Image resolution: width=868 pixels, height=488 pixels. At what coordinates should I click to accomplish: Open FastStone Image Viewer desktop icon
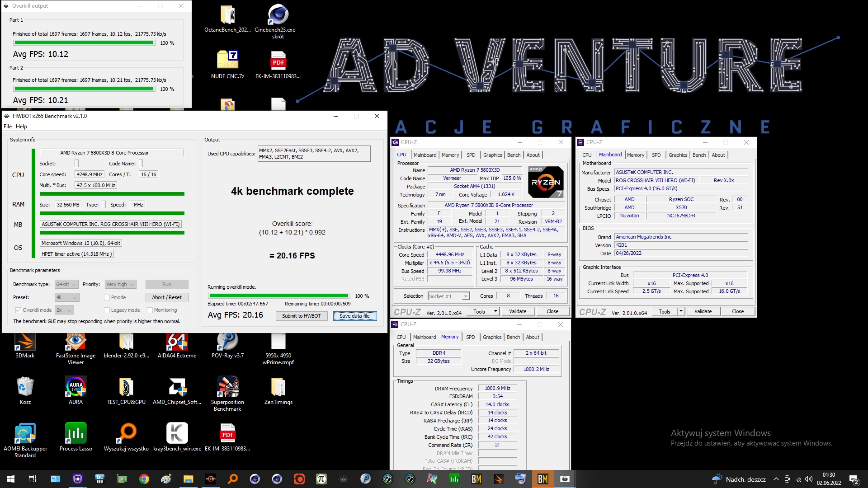click(x=75, y=349)
